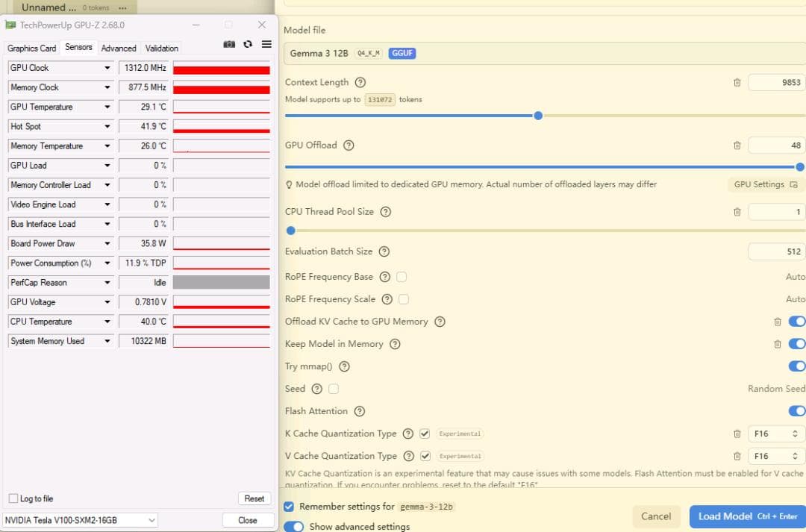Adjust GPU Offload slider handle
The image size is (806, 532).
[x=800, y=166]
